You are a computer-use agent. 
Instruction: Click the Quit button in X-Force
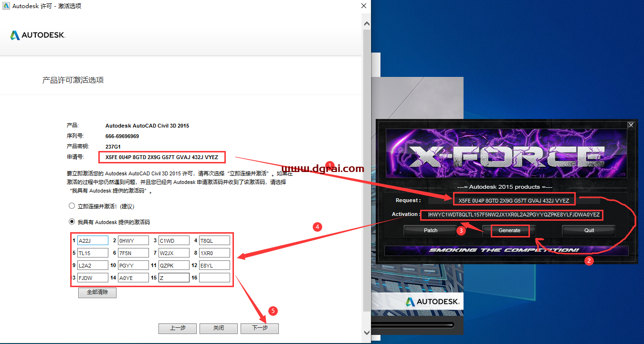click(x=589, y=230)
